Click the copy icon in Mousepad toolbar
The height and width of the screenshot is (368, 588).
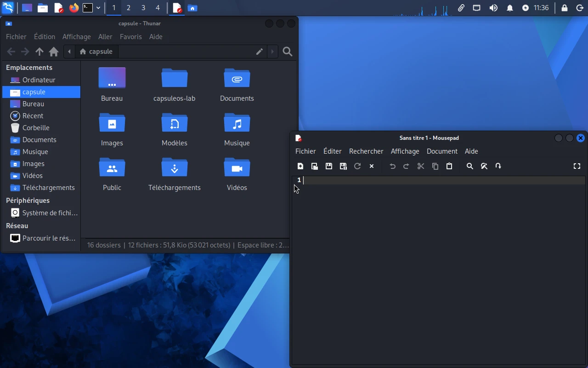(x=435, y=166)
